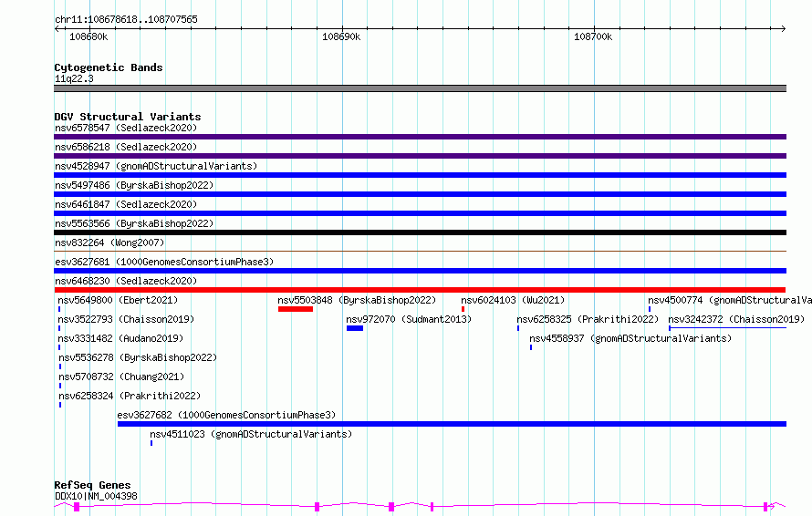The width and height of the screenshot is (812, 516).
Task: Open nsv972070 (Sudmant2013) label
Action: [x=409, y=319]
